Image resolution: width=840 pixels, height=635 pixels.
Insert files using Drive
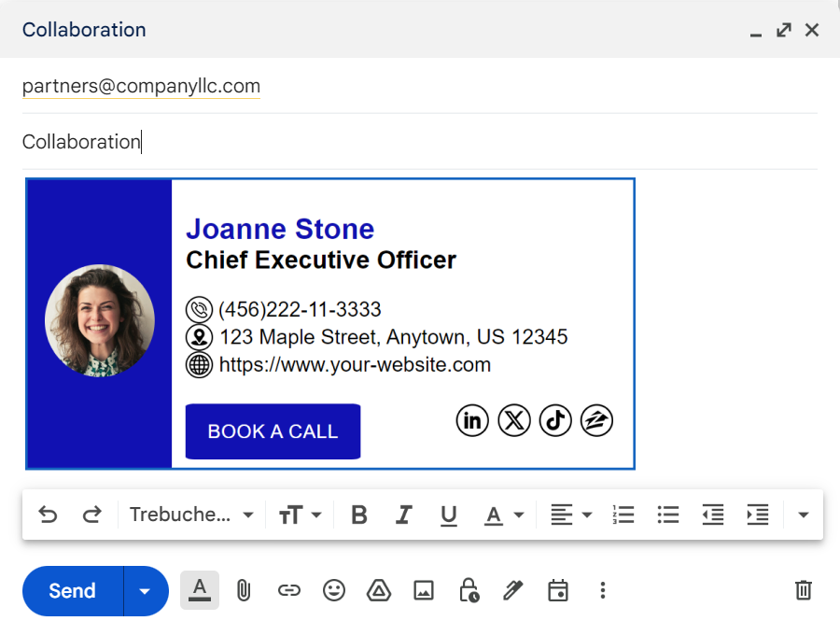pos(379,590)
